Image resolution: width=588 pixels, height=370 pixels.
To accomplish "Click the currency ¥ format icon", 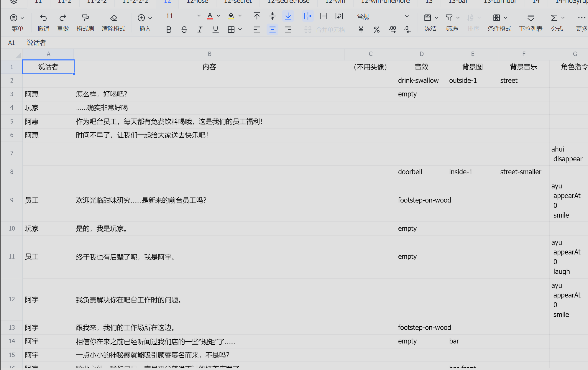I will [x=361, y=29].
